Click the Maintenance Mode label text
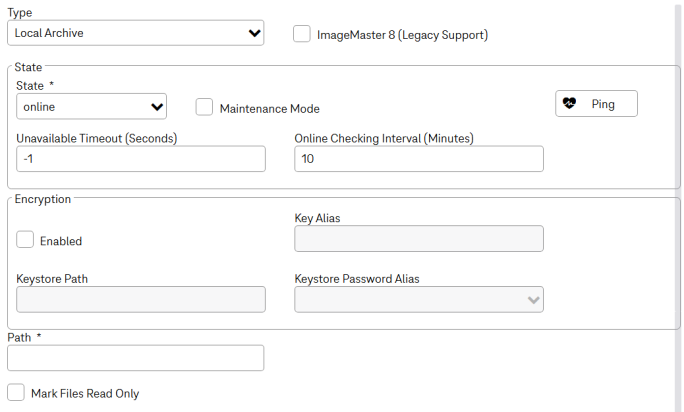 [270, 109]
